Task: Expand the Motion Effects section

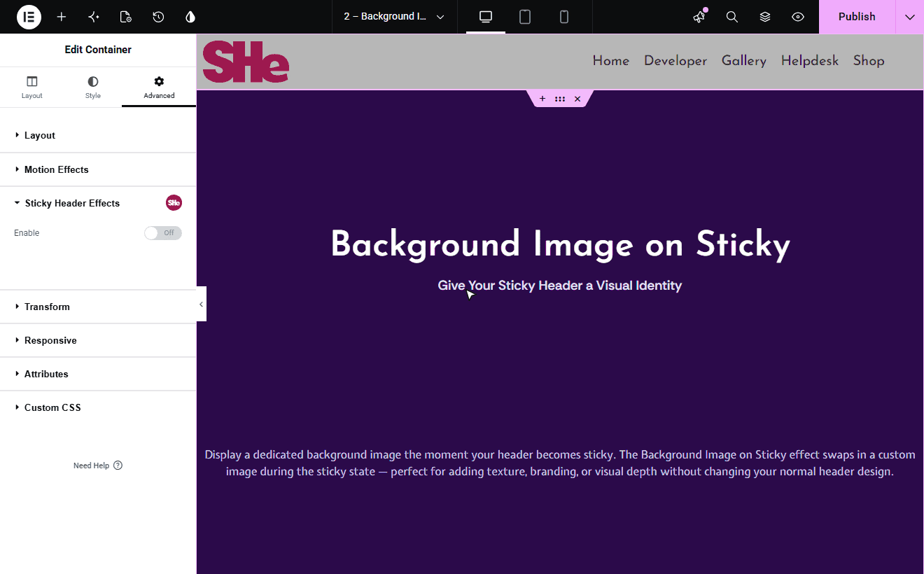Action: coord(98,169)
